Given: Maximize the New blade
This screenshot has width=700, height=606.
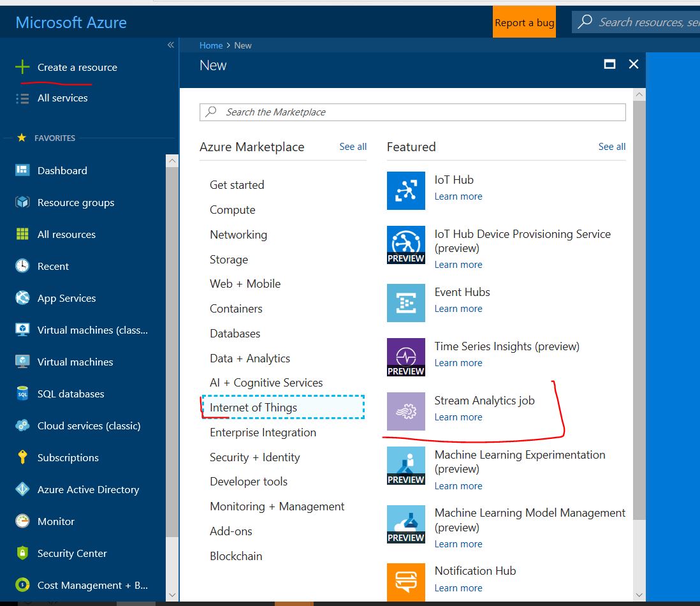Looking at the screenshot, I should pyautogui.click(x=609, y=64).
